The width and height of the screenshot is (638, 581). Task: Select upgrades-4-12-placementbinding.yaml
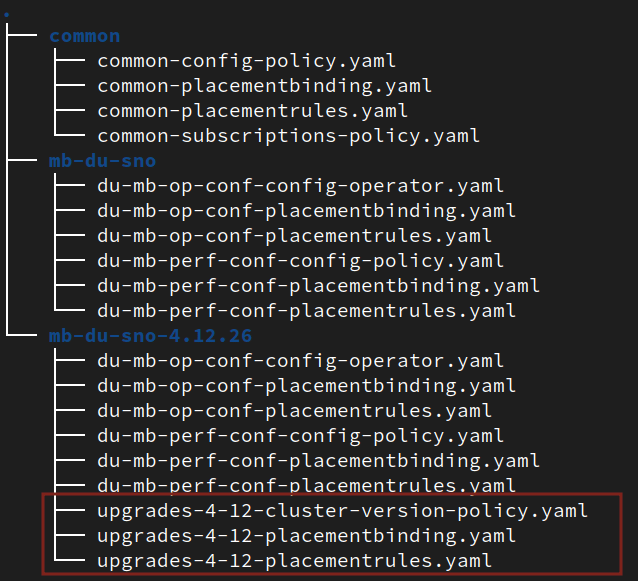307,536
